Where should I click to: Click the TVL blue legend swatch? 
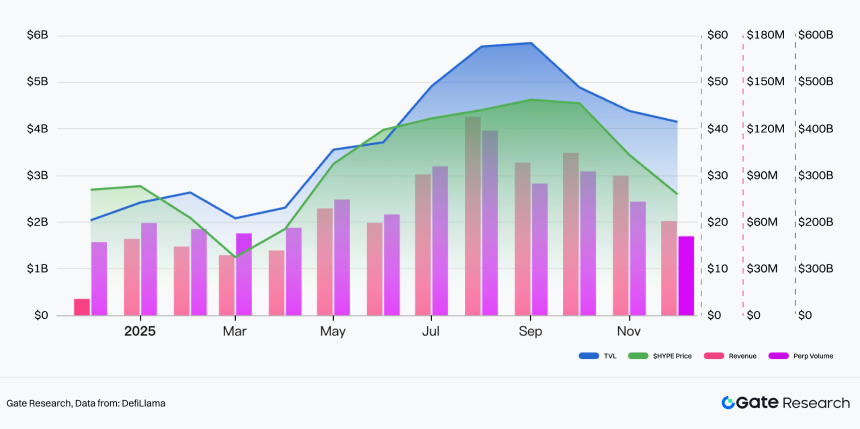point(588,356)
